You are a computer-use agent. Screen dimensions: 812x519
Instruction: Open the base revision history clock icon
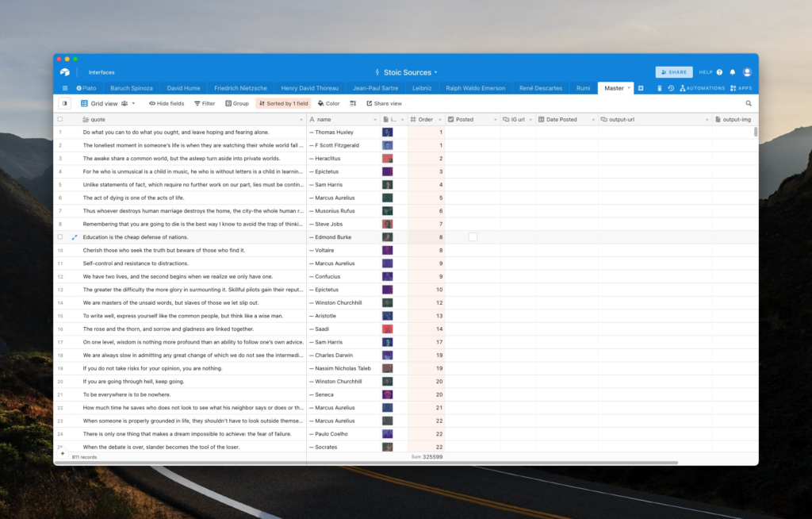(671, 88)
